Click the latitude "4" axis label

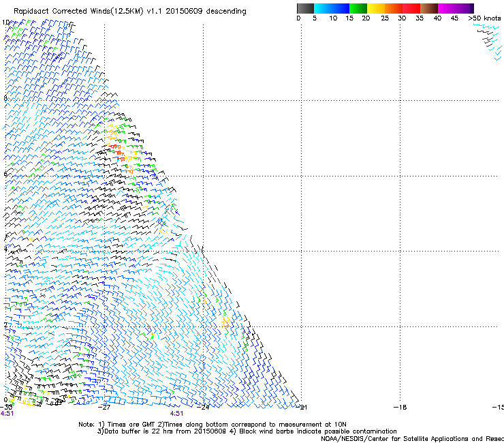tap(5, 249)
